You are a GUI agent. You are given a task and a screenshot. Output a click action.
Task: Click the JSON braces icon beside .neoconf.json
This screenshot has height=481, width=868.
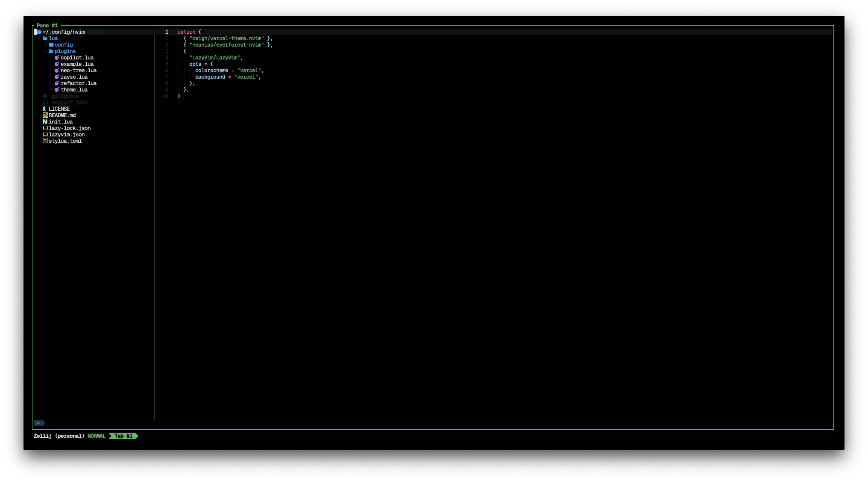click(x=45, y=103)
